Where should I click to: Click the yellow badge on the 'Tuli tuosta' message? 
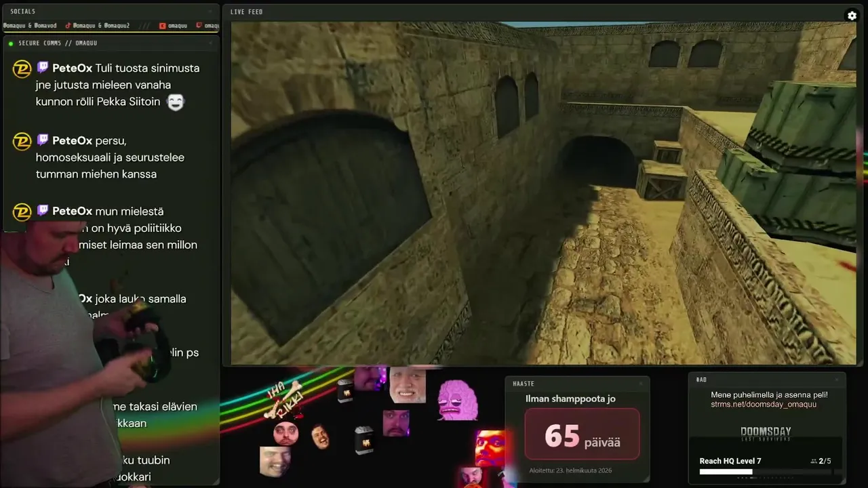click(x=22, y=69)
